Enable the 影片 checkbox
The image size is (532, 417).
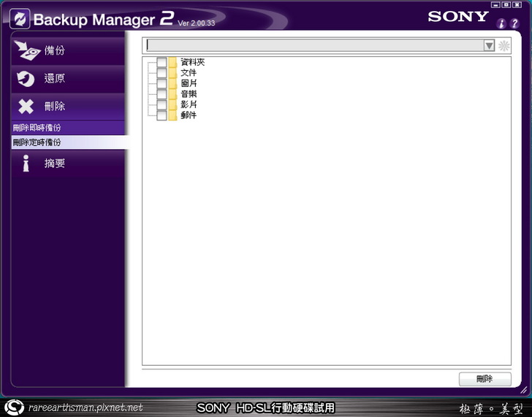tap(161, 104)
